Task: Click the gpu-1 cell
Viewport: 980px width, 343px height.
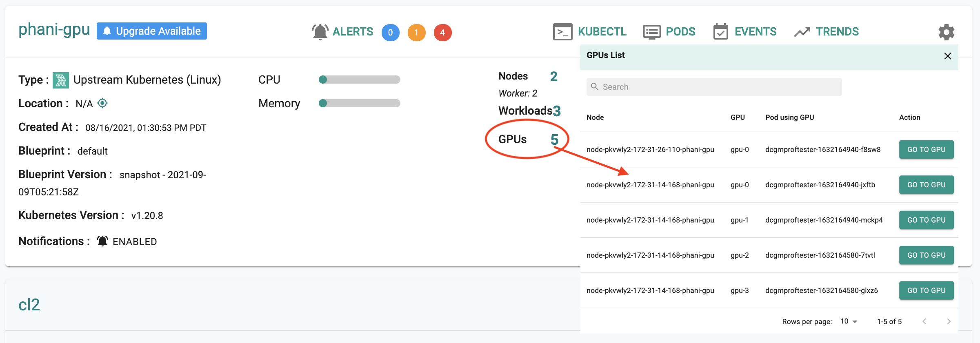Action: click(x=740, y=220)
